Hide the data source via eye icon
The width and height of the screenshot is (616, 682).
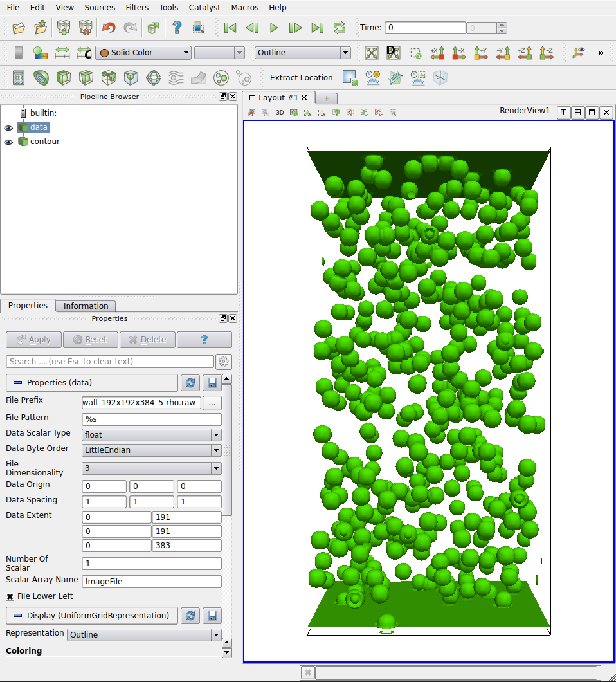[x=8, y=127]
